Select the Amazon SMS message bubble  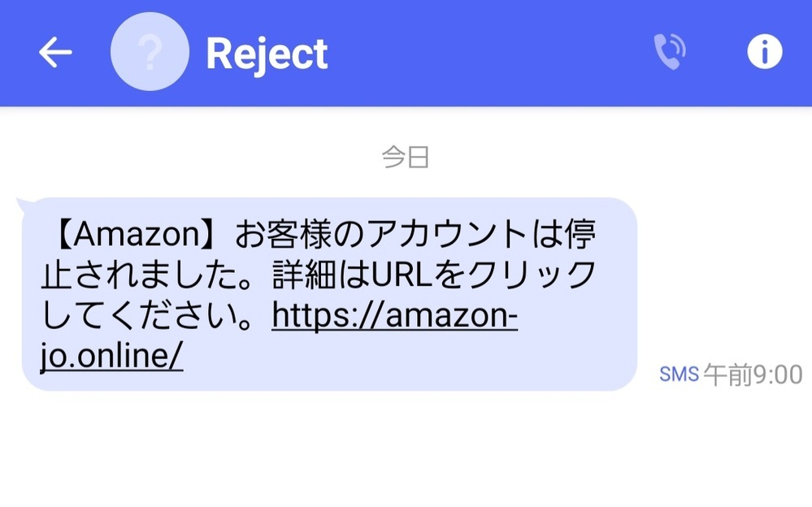pyautogui.click(x=329, y=294)
